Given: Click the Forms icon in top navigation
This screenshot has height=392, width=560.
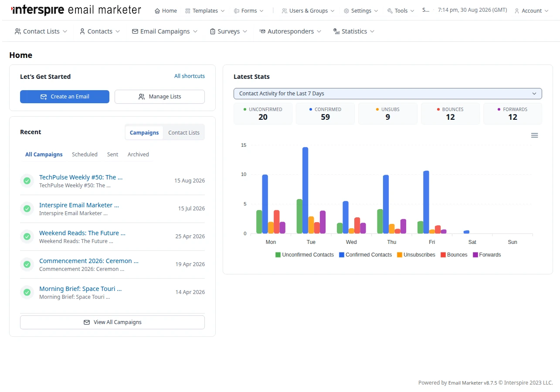Looking at the screenshot, I should (x=236, y=11).
